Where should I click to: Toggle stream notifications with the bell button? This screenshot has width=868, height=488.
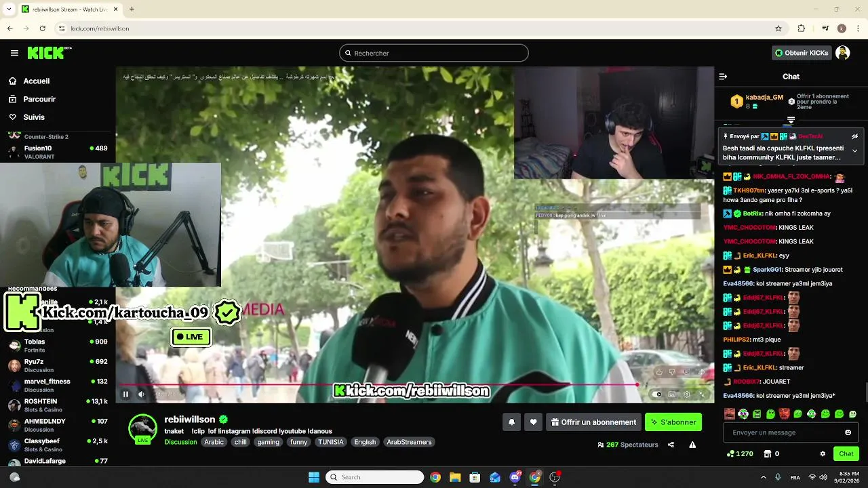[x=511, y=422]
